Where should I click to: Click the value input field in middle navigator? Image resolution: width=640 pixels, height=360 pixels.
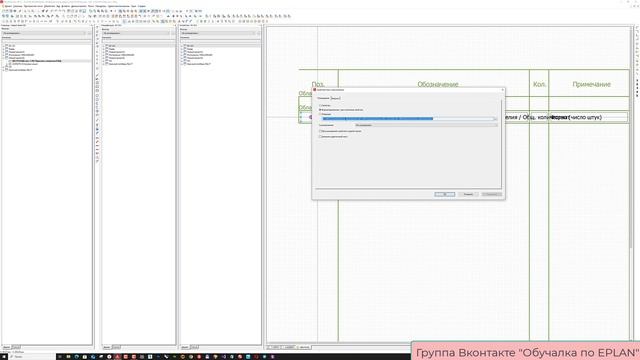tap(138, 41)
